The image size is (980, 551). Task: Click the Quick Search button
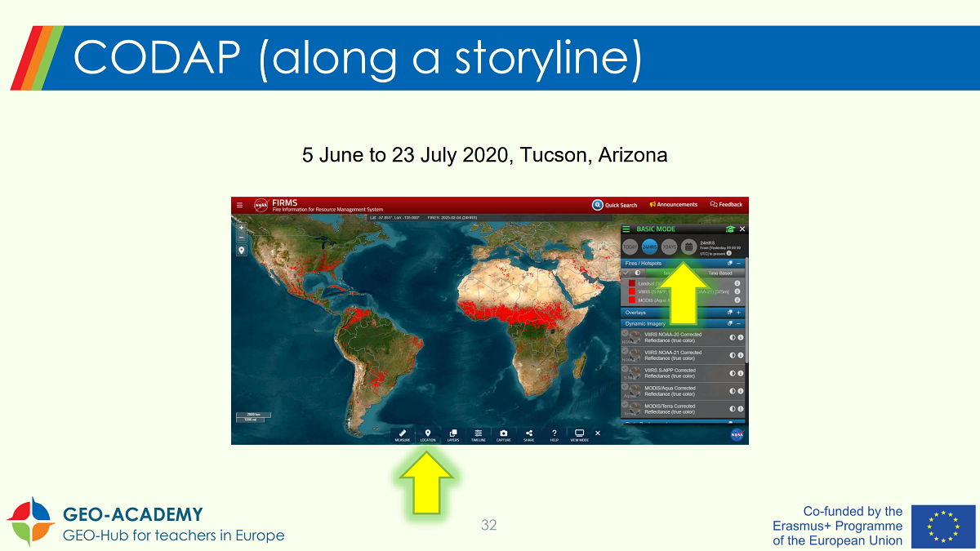(615, 205)
